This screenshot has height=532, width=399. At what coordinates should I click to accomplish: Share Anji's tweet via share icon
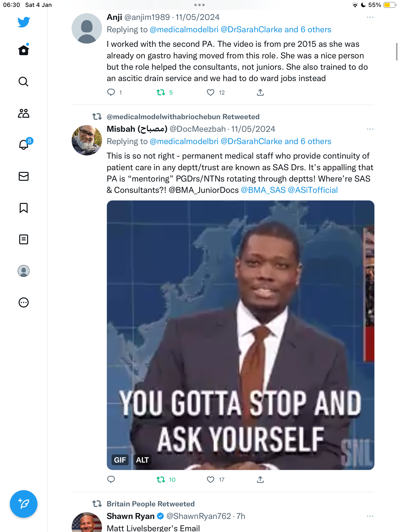[x=260, y=92]
